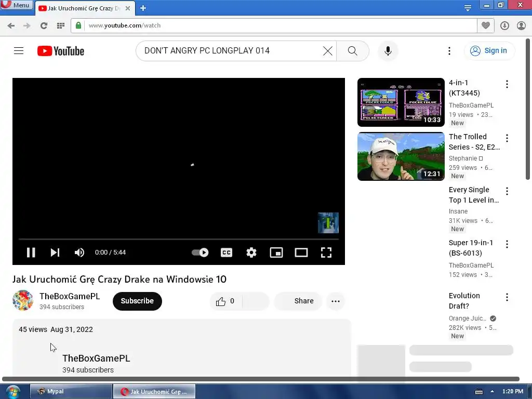
Task: Open options for Evolution Draft? video
Action: tap(507, 297)
